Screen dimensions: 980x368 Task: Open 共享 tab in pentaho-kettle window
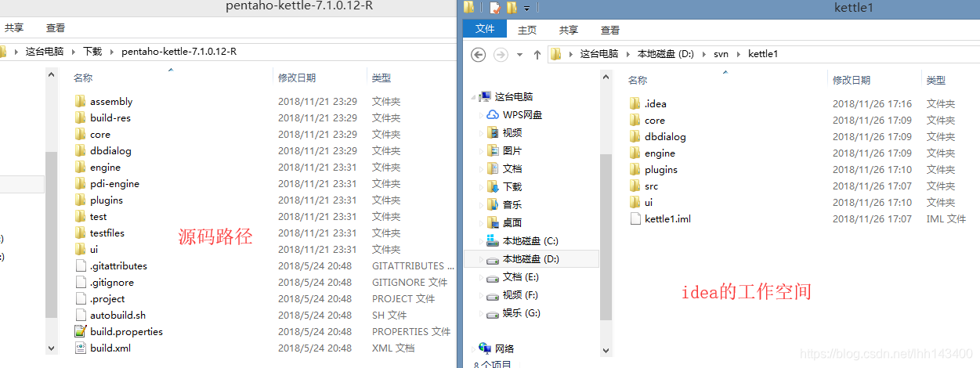pyautogui.click(x=14, y=27)
